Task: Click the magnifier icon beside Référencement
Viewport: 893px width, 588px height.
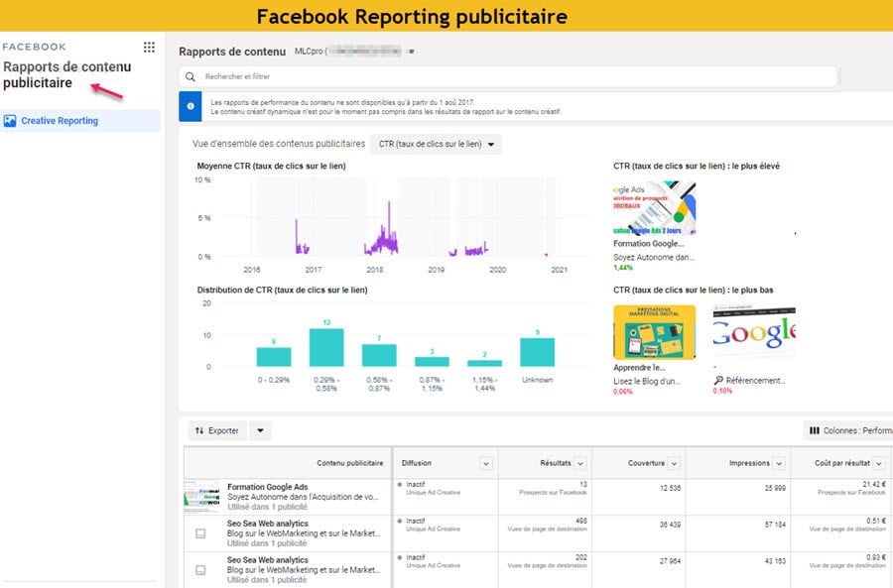Action: 718,380
